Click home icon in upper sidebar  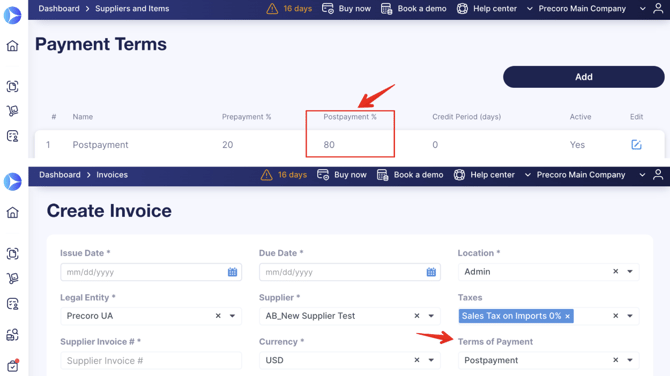12,46
